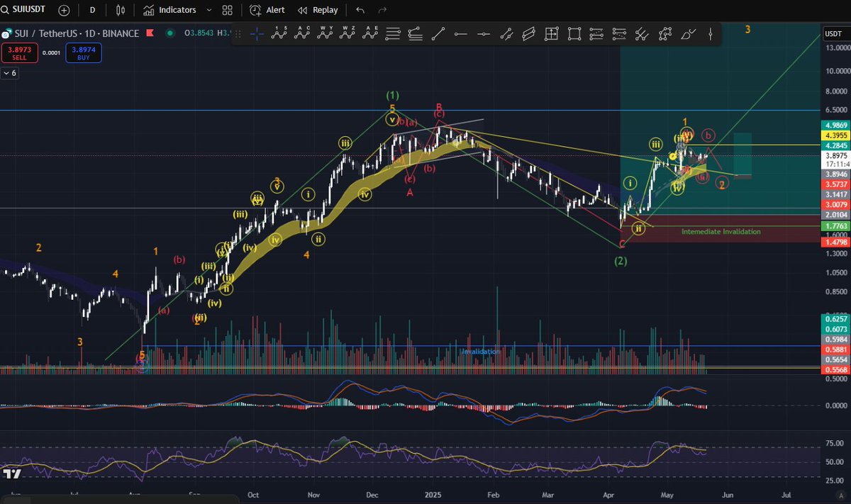Open the Indicators dialog
Image resolution: width=851 pixels, height=504 pixels.
tap(169, 10)
